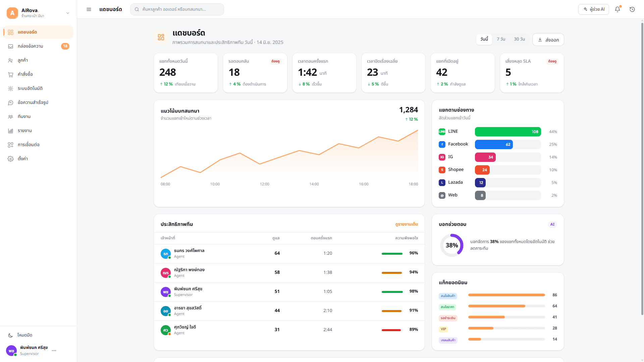Viewport: 644px width, 362px height.
Task: Select the วันนี้ time range tab
Action: click(x=484, y=39)
